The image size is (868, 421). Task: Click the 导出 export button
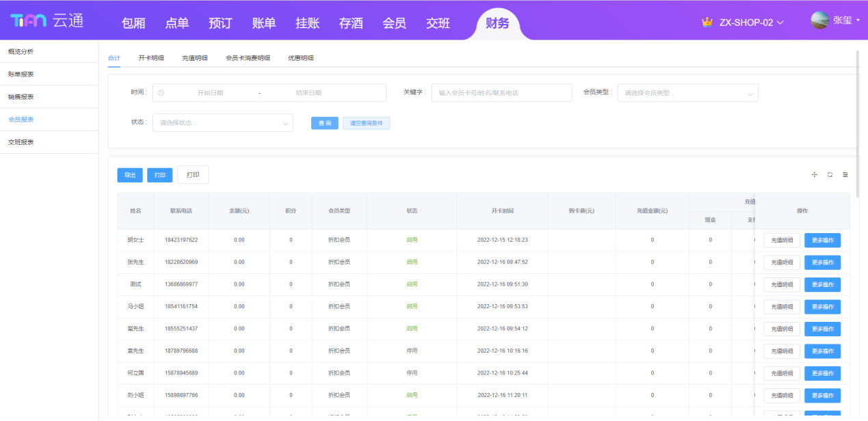click(x=130, y=175)
